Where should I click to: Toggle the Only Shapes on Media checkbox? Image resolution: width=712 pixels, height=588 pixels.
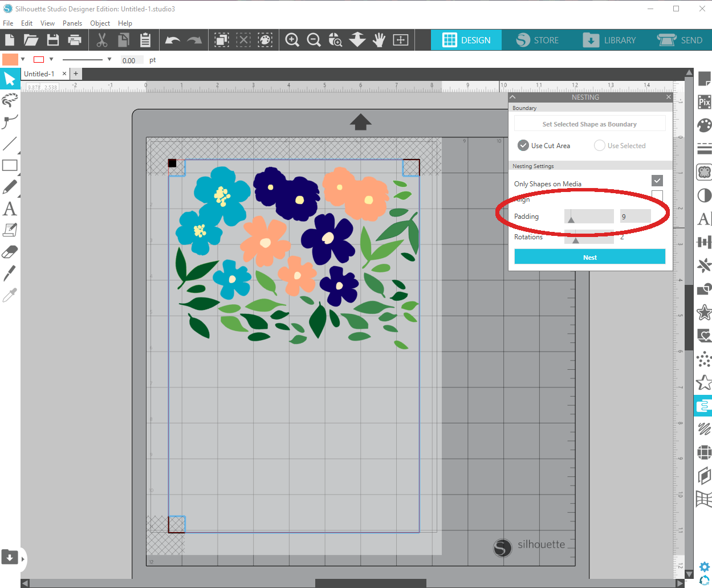pyautogui.click(x=657, y=181)
